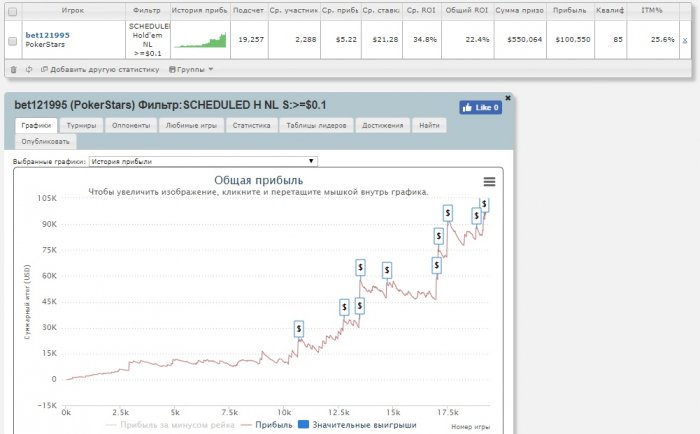Image resolution: width=700 pixels, height=434 pixels.
Task: Toggle 'Прибыль' series in chart legend
Action: point(267,425)
